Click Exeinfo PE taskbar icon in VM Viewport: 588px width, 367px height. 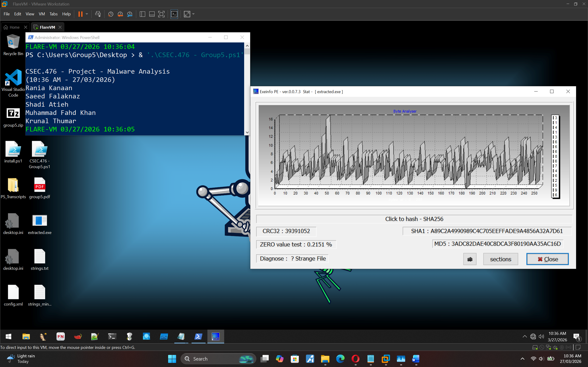[x=215, y=336]
